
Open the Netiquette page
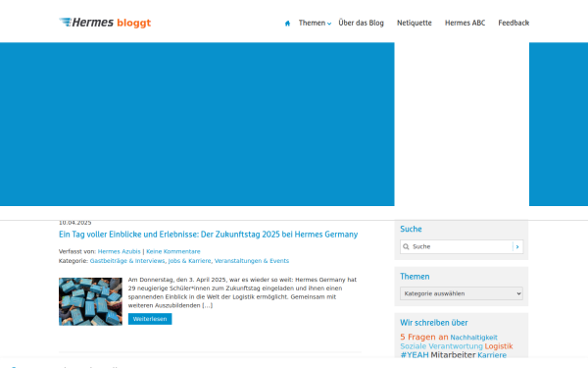[414, 23]
